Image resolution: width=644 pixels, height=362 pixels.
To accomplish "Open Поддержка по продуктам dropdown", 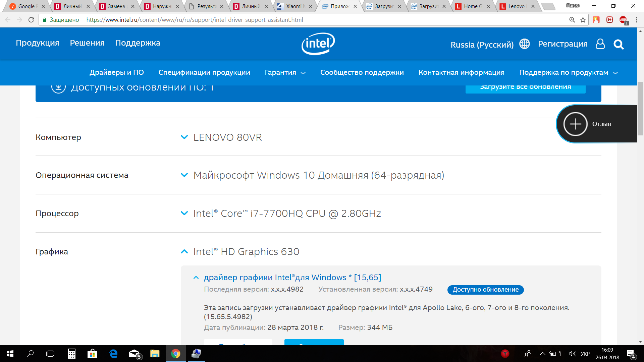I will (568, 72).
